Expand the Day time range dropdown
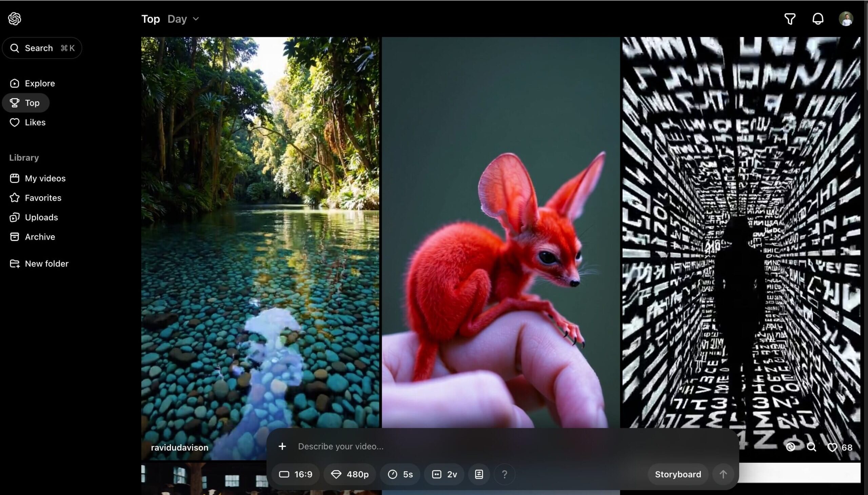 183,19
